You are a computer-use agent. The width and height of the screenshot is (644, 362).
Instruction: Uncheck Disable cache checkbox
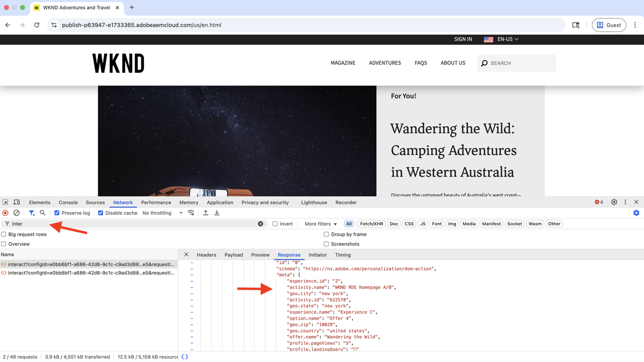tap(101, 213)
